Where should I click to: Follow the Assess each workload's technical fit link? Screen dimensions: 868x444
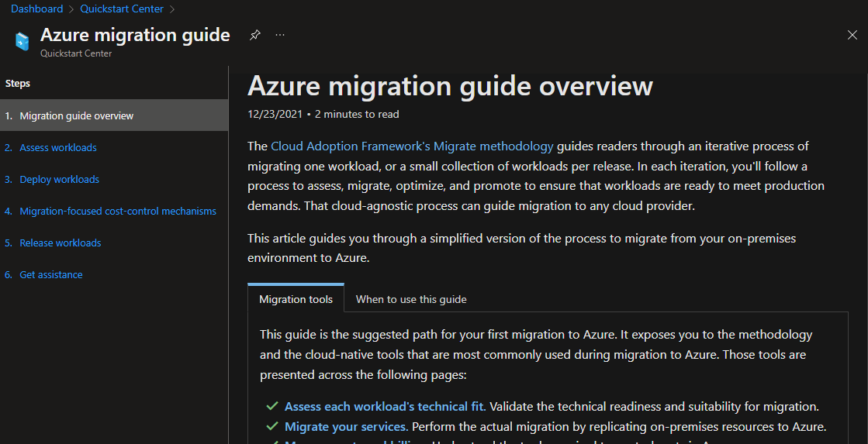(x=385, y=406)
